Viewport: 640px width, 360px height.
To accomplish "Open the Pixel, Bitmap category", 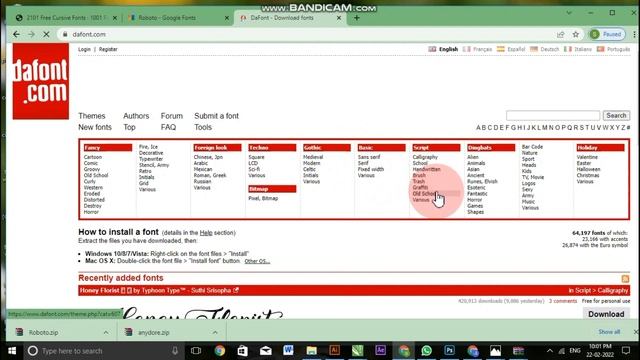I will click(263, 198).
